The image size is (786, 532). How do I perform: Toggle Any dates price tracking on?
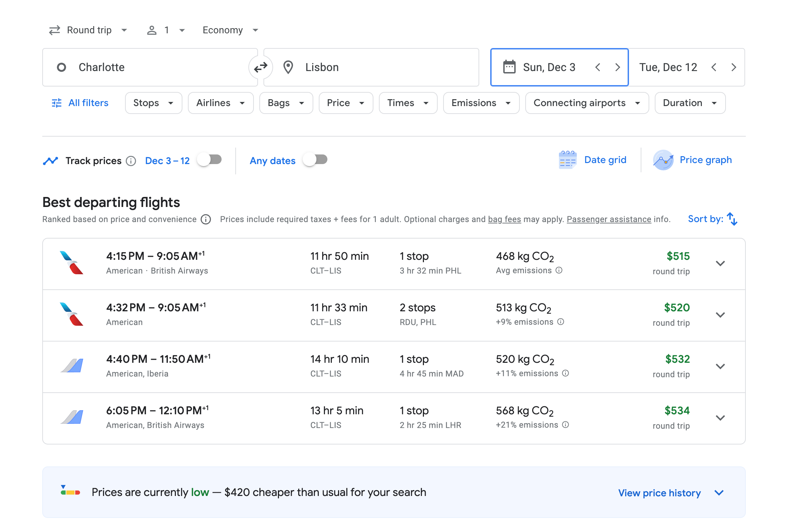coord(315,159)
